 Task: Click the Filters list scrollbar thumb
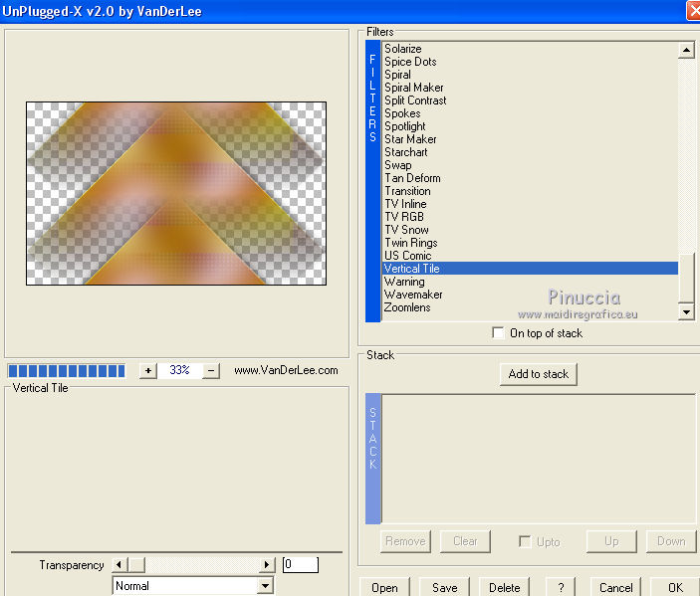point(687,278)
